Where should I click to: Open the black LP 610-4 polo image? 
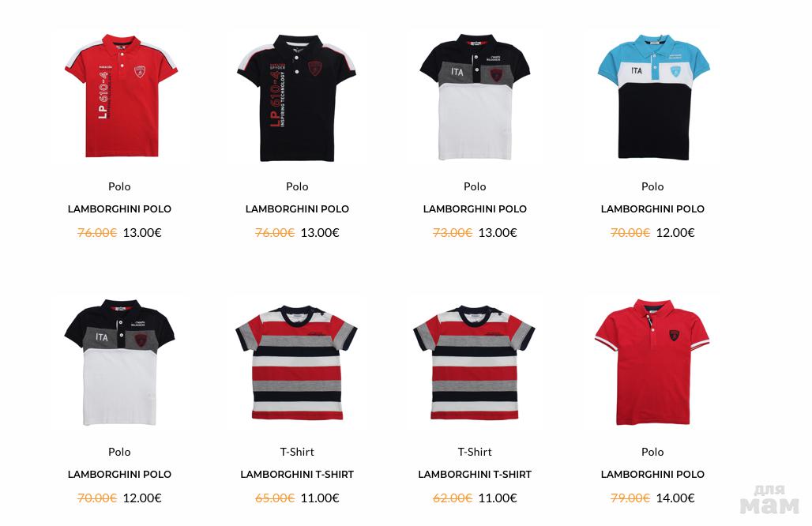297,97
